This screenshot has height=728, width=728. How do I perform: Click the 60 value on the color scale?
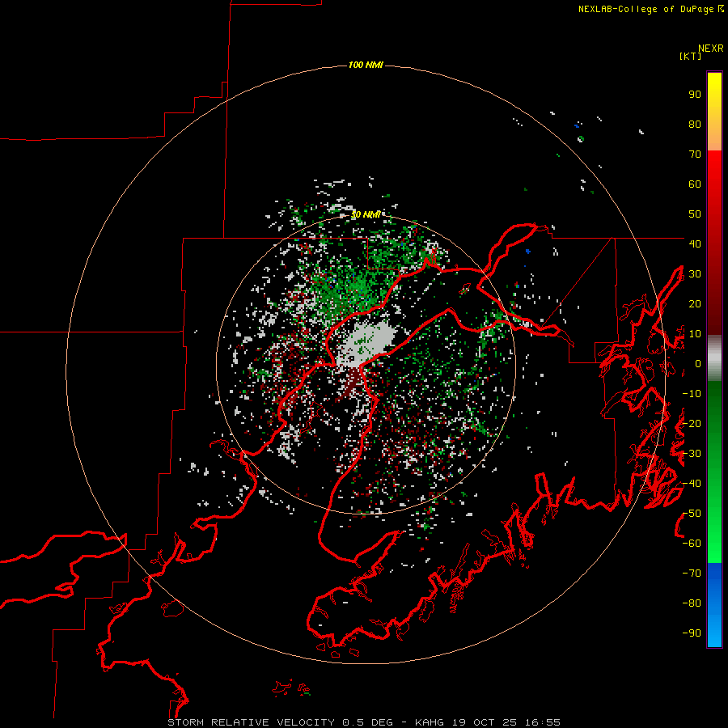(x=695, y=184)
